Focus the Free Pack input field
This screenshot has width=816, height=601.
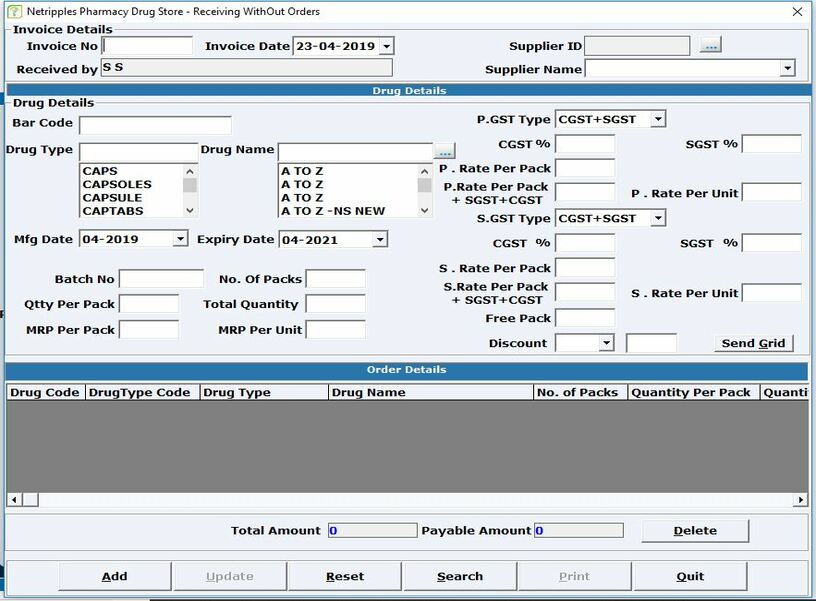[x=585, y=317]
